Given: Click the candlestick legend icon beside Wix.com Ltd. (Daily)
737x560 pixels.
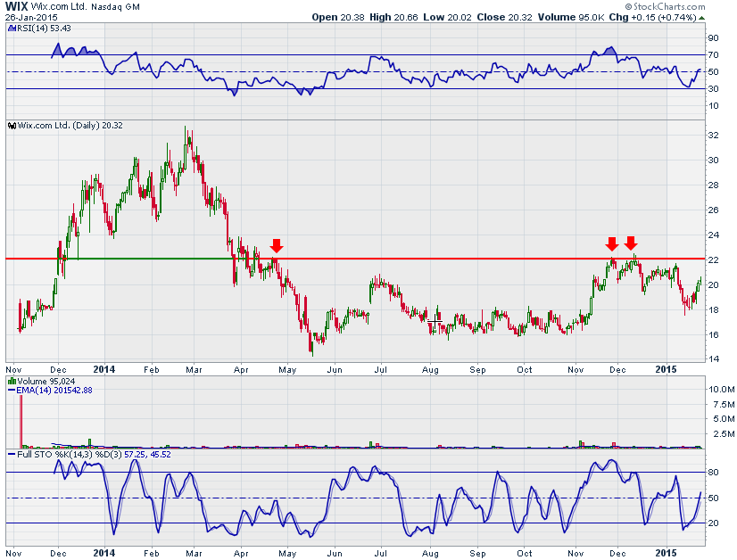Looking at the screenshot, I should [12, 126].
